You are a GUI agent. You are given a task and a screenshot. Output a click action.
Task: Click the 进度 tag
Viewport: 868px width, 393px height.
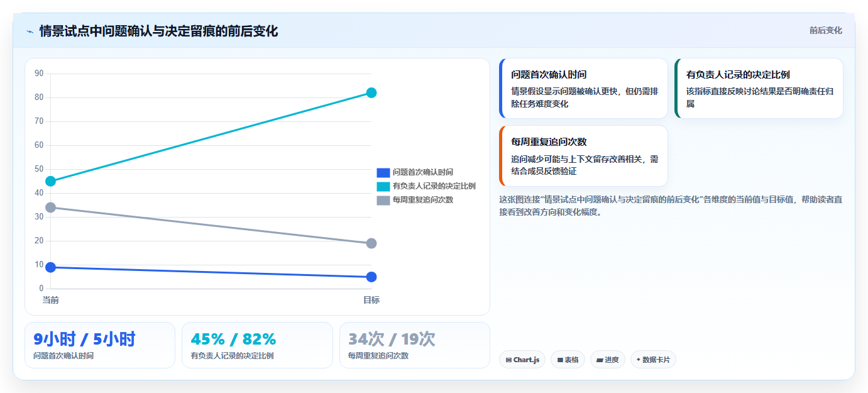tap(607, 360)
